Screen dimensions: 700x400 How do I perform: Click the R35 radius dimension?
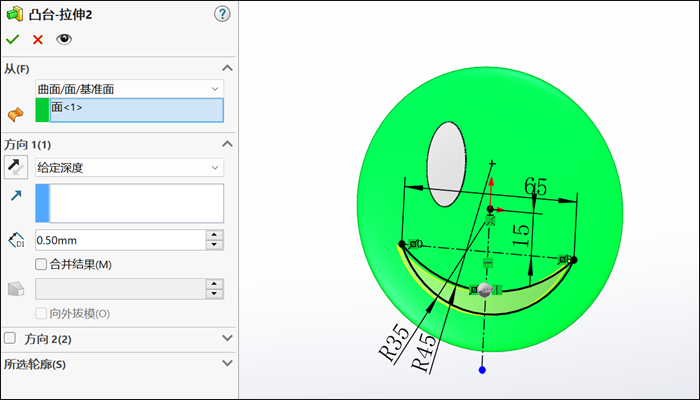point(394,343)
